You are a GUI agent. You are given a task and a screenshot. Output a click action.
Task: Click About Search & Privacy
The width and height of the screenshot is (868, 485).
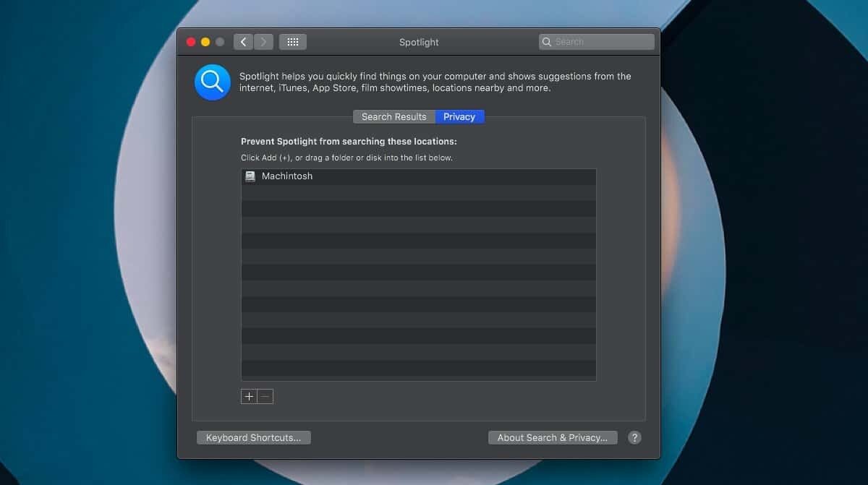[552, 437]
